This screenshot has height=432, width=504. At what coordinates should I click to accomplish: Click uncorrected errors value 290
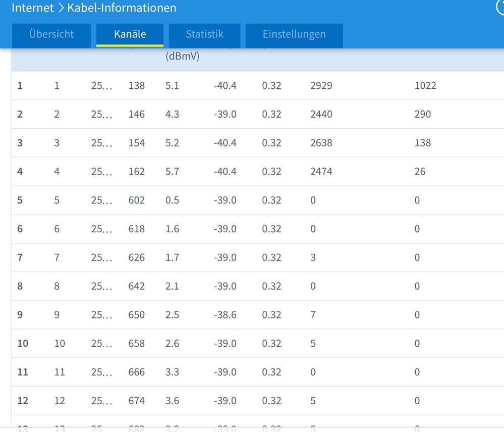click(422, 114)
